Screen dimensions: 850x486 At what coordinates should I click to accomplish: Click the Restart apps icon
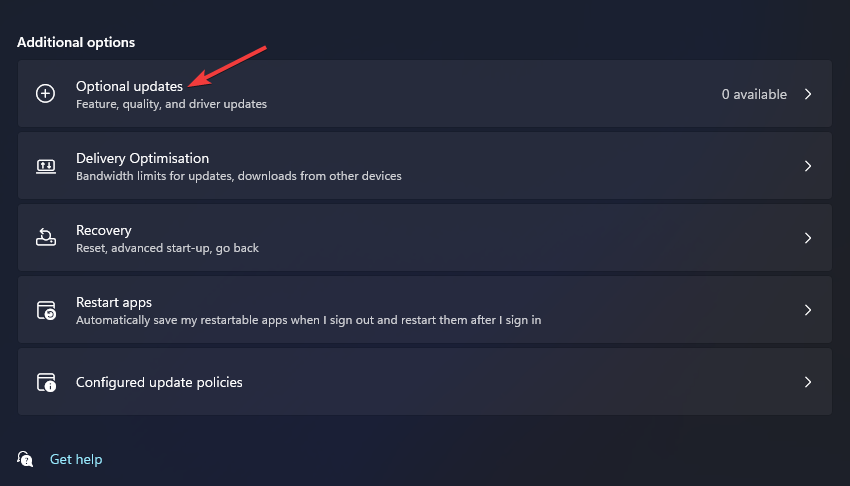(x=45, y=310)
